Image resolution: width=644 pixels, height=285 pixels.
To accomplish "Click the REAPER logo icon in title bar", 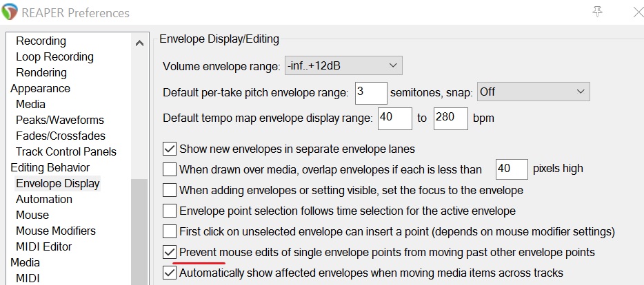I will tap(12, 13).
